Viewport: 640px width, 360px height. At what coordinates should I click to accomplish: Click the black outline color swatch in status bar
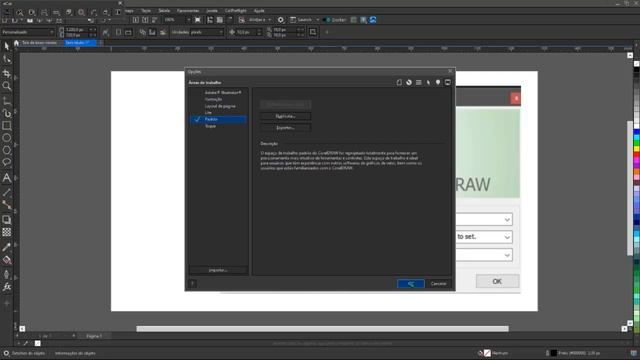(553, 353)
